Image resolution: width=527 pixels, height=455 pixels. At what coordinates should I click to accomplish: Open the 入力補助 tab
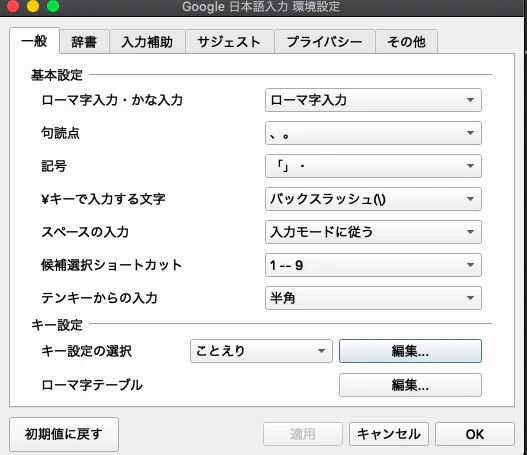tap(148, 42)
